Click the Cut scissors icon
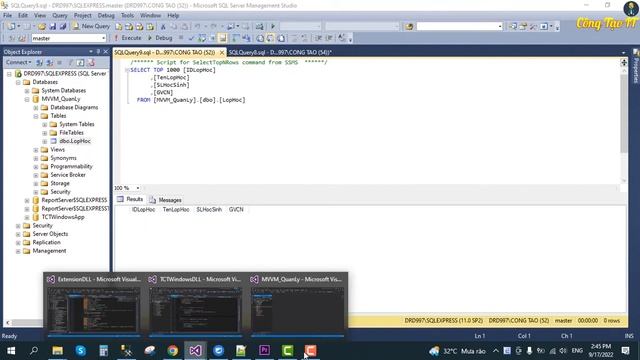640x360 pixels. [x=163, y=27]
